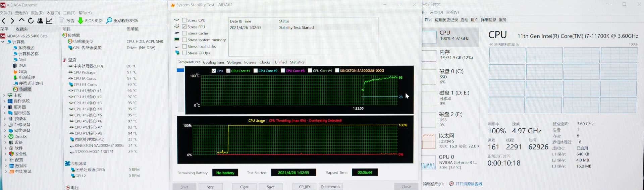The image size is (644, 190).
Task: Switch to the Statistics tab
Action: 297,62
